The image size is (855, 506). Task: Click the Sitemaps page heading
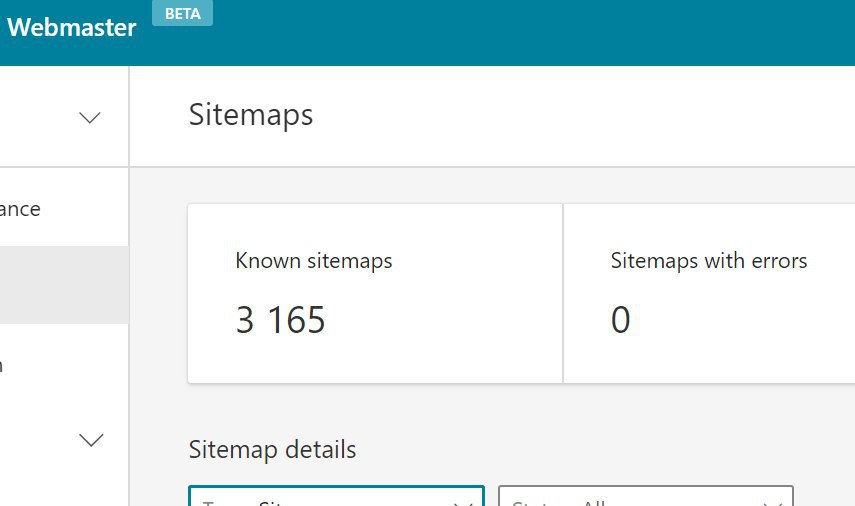pos(251,115)
